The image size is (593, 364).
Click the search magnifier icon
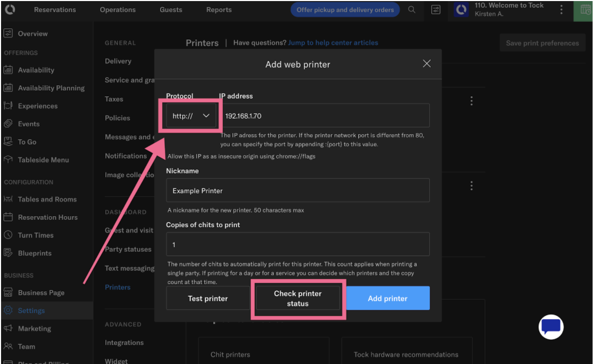point(412,10)
